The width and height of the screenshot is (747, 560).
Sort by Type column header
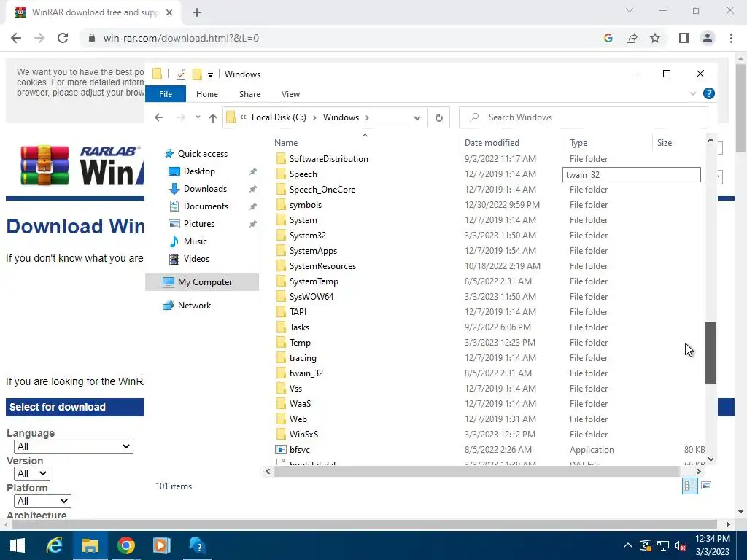[578, 143]
